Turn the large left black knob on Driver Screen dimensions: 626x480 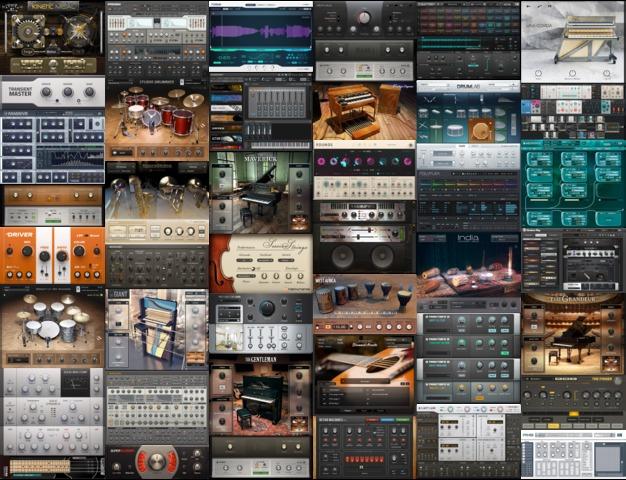[x=27, y=251]
